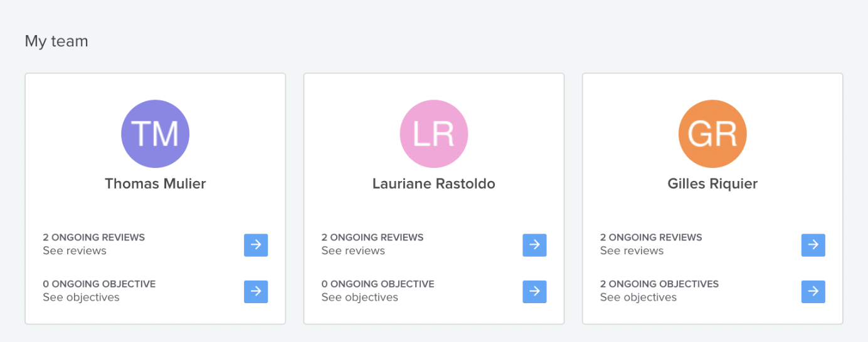Open Thomas Mulier's objectives via arrow button
868x342 pixels.
(256, 292)
